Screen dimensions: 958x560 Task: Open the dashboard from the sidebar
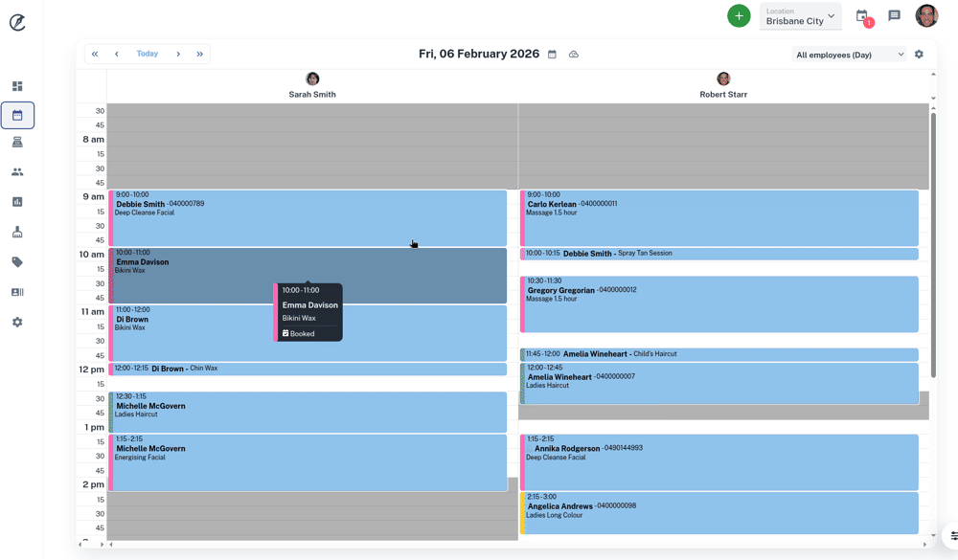(x=17, y=86)
